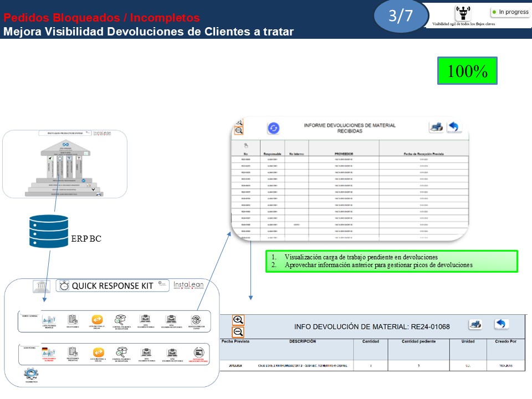Viewport: 532px width, 399px height.
Task: Zoom out on Info Devolución de Material panel
Action: 238,332
